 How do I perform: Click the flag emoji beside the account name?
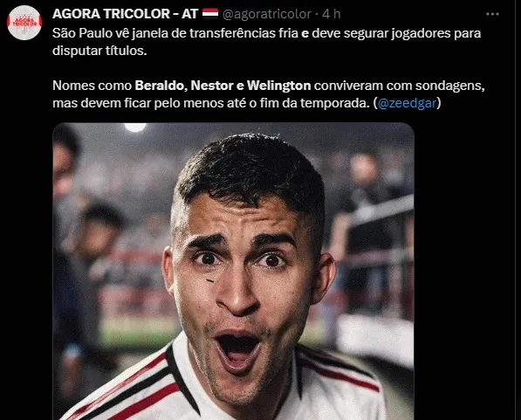click(210, 14)
